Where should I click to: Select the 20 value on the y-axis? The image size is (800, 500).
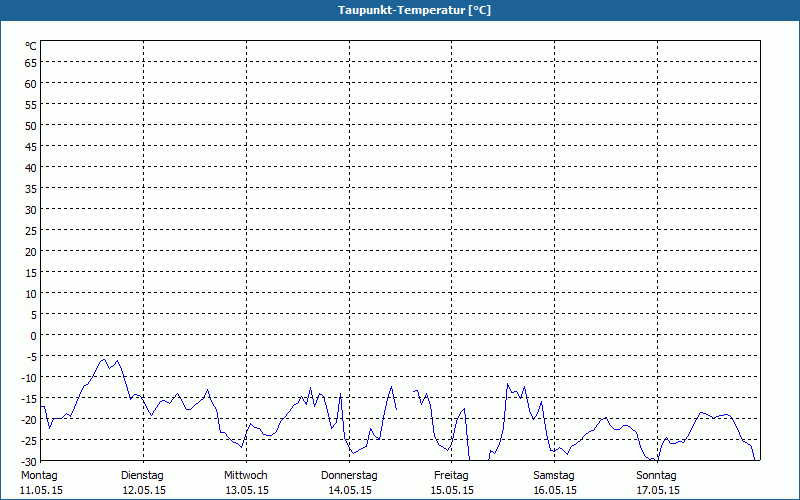[31, 252]
